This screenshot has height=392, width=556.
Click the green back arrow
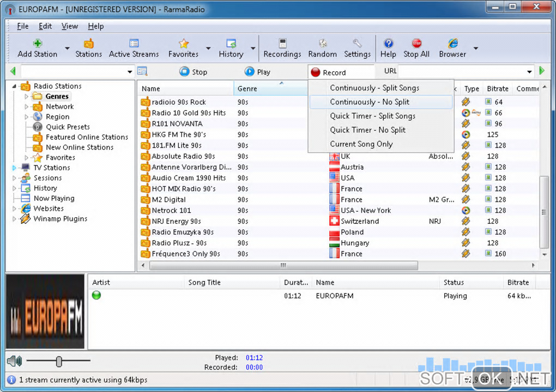[x=13, y=71]
